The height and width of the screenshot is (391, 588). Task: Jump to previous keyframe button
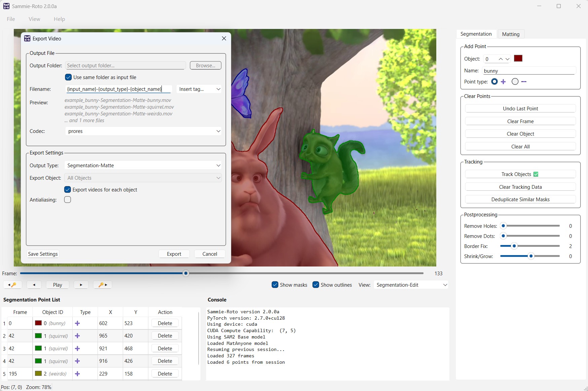point(12,285)
